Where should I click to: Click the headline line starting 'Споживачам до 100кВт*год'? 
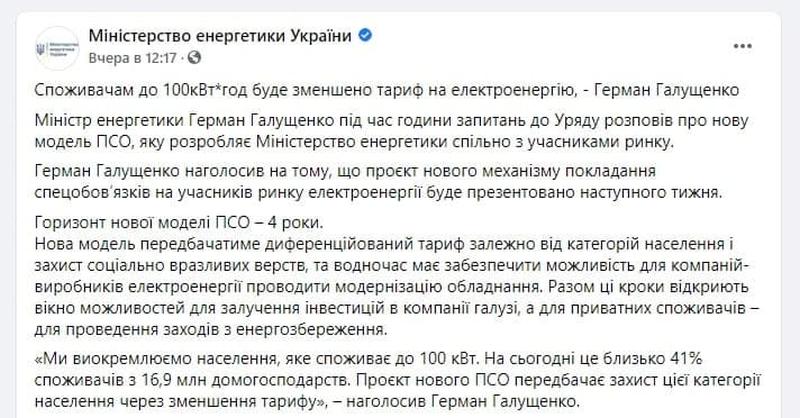[x=300, y=90]
